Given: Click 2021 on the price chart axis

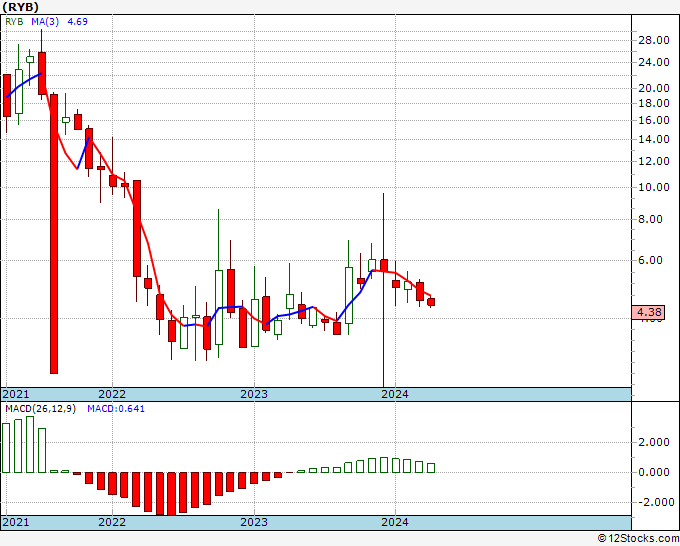Looking at the screenshot, I should (16, 394).
